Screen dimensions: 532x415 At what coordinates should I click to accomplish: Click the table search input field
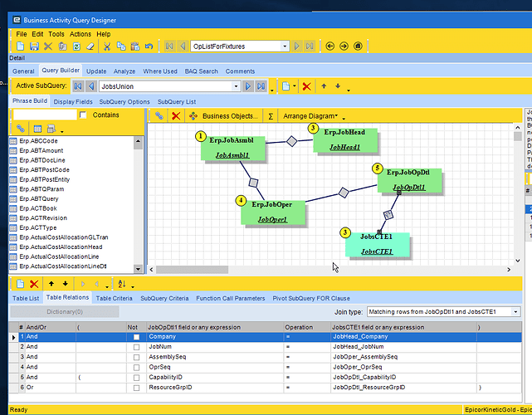pos(45,115)
